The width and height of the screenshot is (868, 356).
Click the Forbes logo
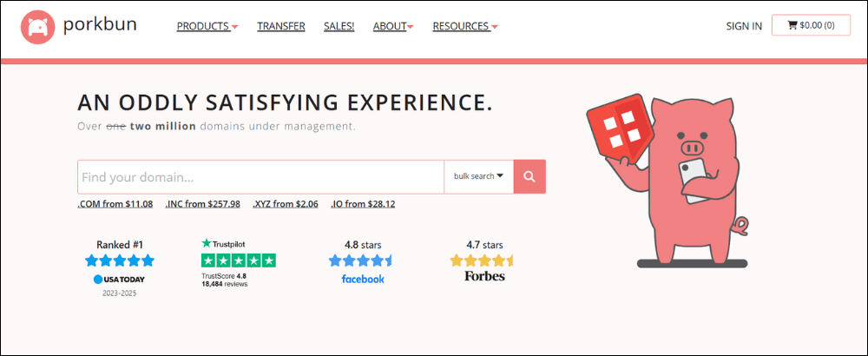[x=484, y=276]
